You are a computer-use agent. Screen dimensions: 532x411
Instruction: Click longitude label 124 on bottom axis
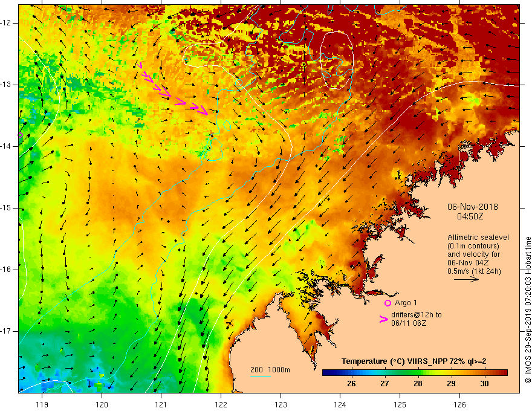pos(340,404)
